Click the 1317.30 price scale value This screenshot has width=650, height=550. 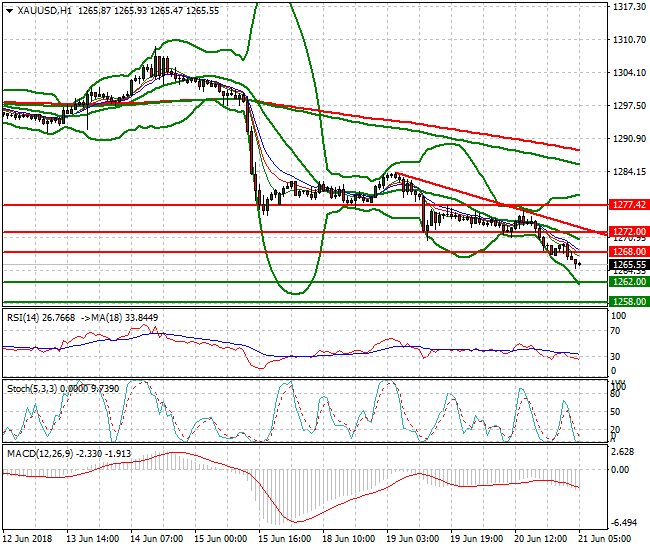626,6
